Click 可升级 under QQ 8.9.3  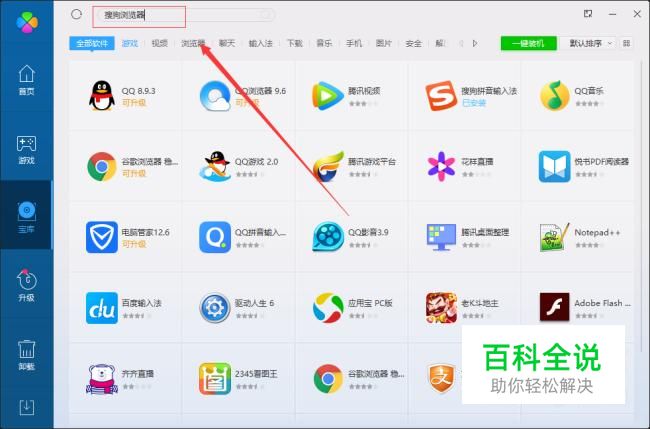tap(134, 102)
